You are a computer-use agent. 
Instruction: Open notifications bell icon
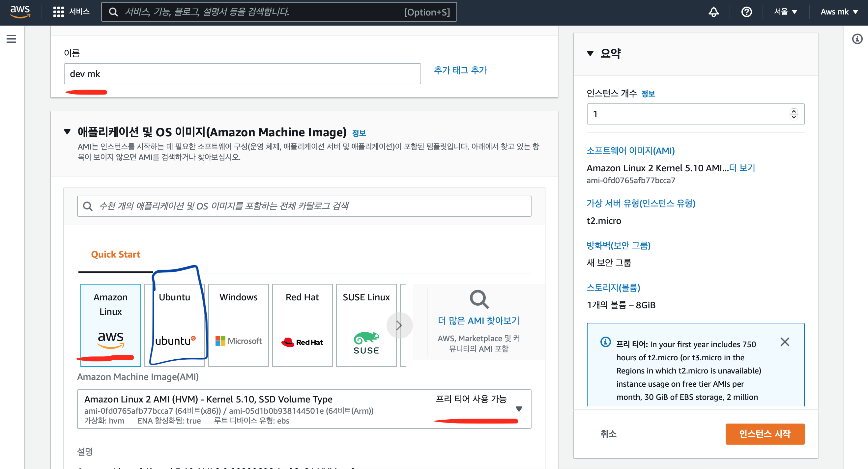(x=713, y=12)
